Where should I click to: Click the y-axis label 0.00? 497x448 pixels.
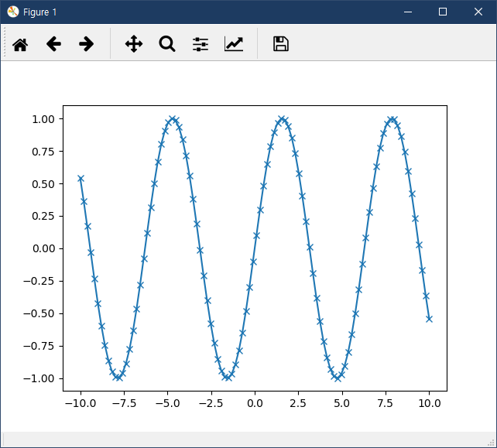pyautogui.click(x=43, y=248)
